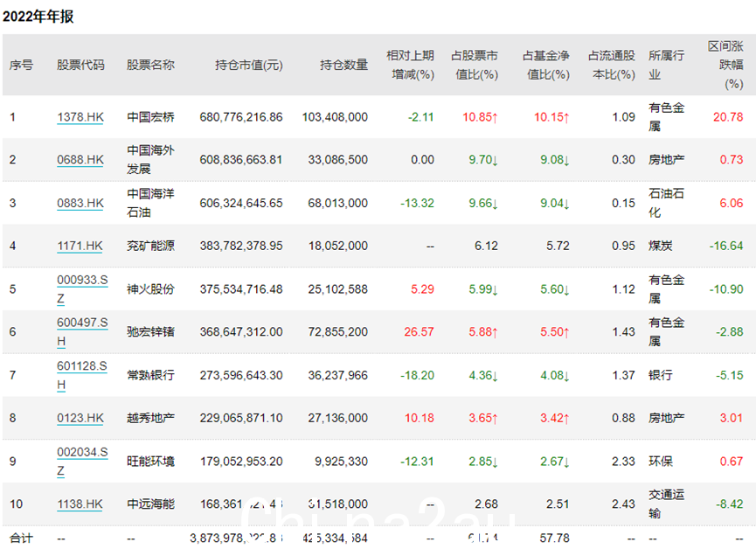
Task: Click holding quantity 9,925,330
Action: 342,462
